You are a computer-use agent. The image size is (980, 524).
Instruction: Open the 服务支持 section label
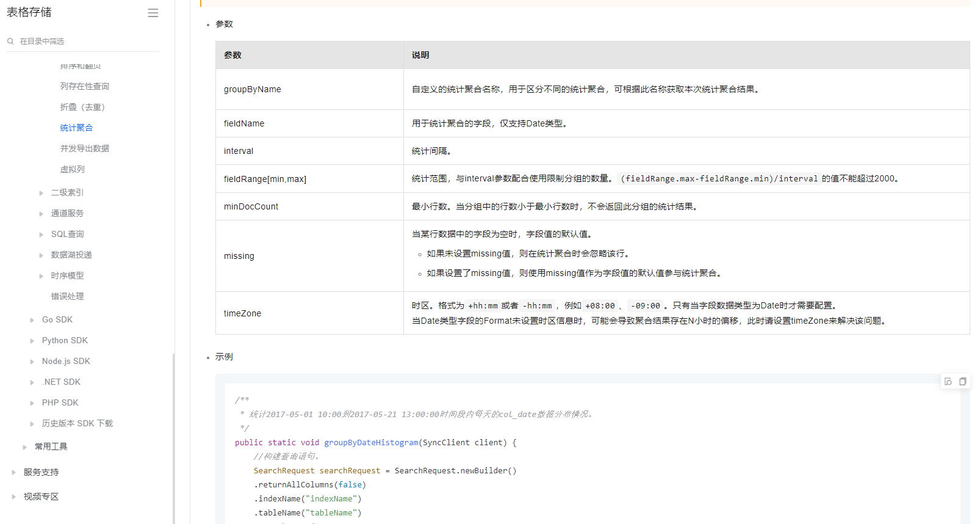[x=41, y=472]
